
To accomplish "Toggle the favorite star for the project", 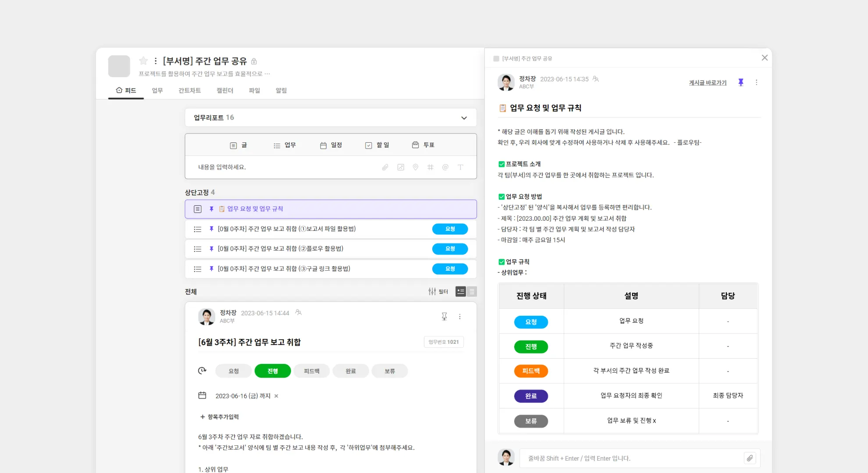I will click(143, 61).
